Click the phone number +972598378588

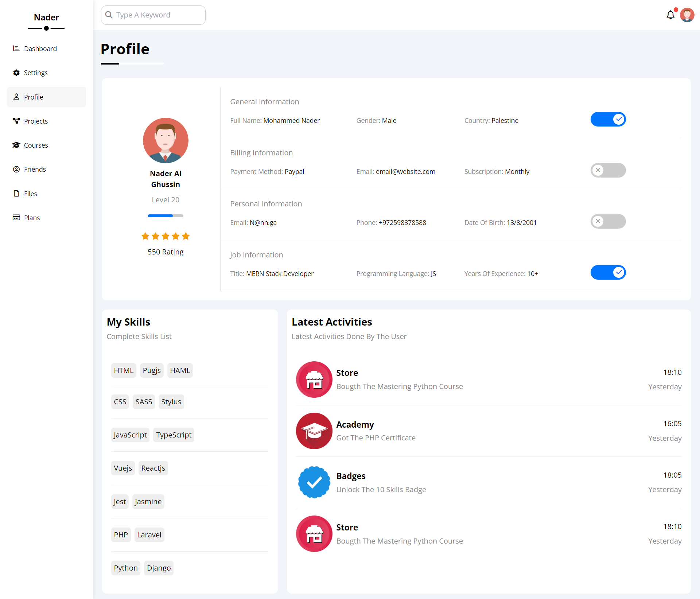coord(402,222)
